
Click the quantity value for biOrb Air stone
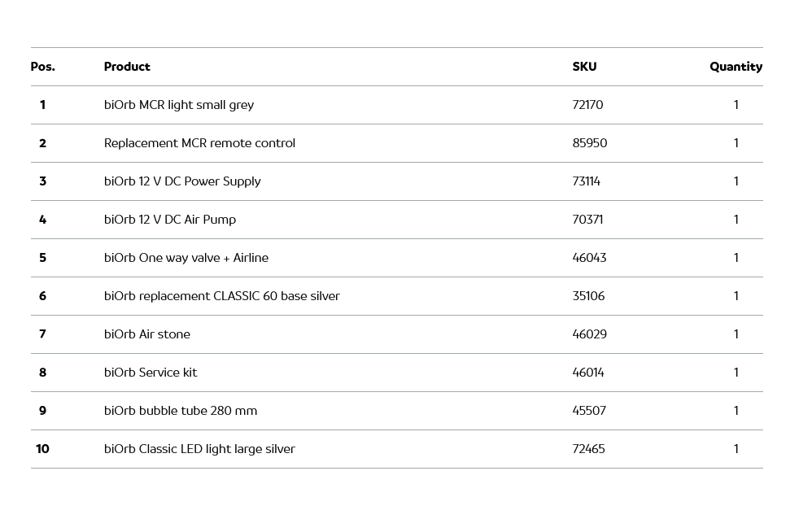tap(736, 334)
